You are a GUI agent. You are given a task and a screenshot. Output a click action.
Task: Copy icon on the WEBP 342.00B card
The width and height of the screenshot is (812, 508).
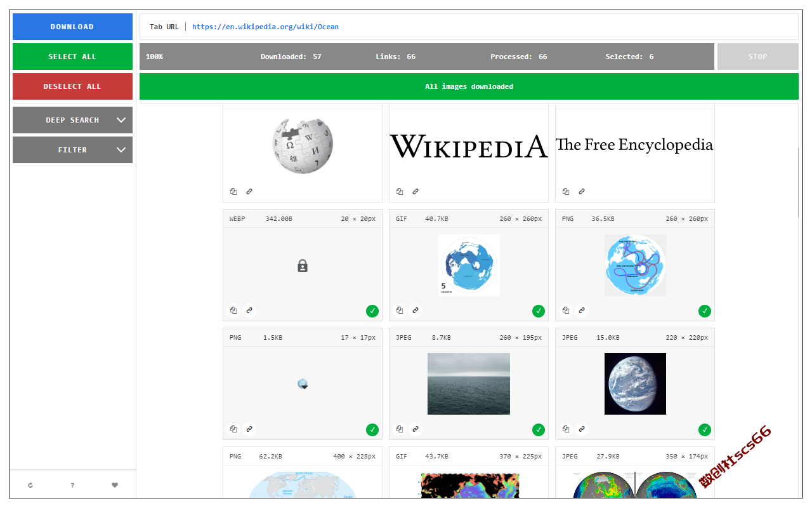(x=233, y=311)
